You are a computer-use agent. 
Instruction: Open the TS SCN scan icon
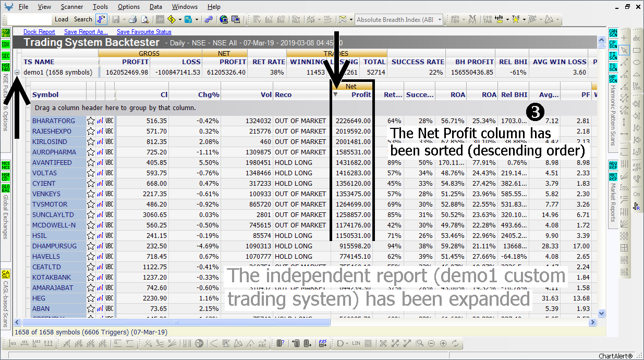(613, 67)
